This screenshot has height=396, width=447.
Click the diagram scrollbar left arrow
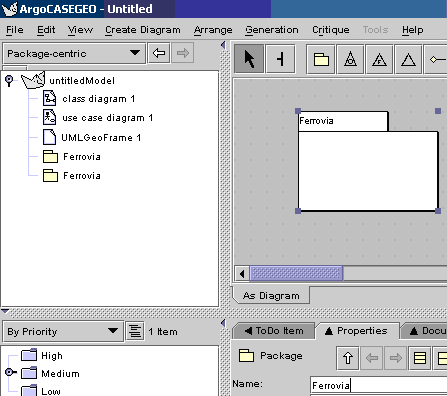(242, 274)
